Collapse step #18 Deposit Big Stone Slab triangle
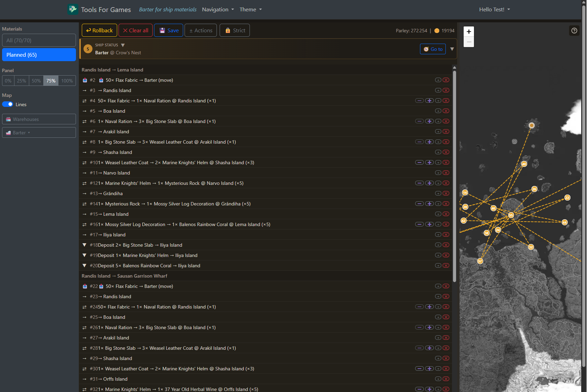 coord(85,245)
